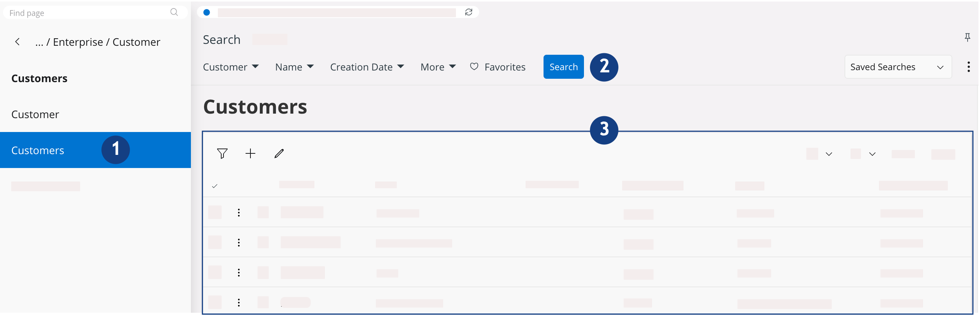
Task: Click the refresh icon beside the address bar
Action: [x=468, y=12]
